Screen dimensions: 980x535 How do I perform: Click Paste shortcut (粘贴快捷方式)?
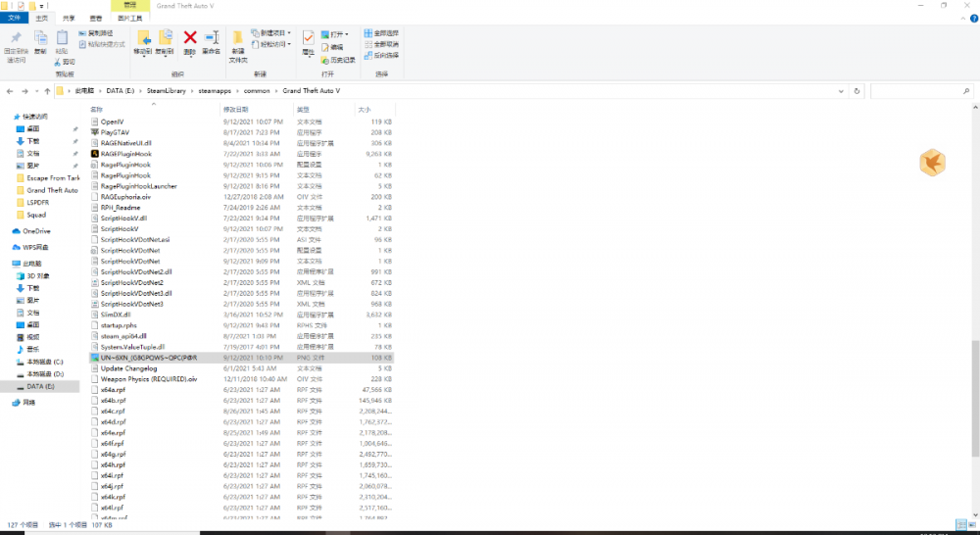[x=102, y=44]
